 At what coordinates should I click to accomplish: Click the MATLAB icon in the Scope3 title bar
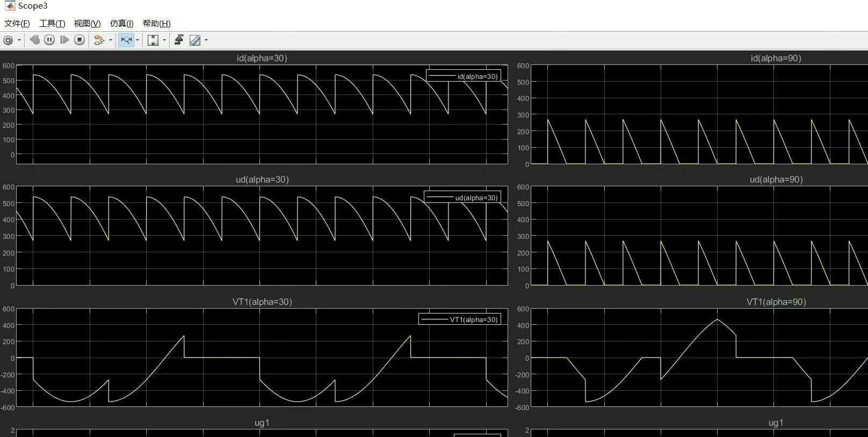(10, 6)
